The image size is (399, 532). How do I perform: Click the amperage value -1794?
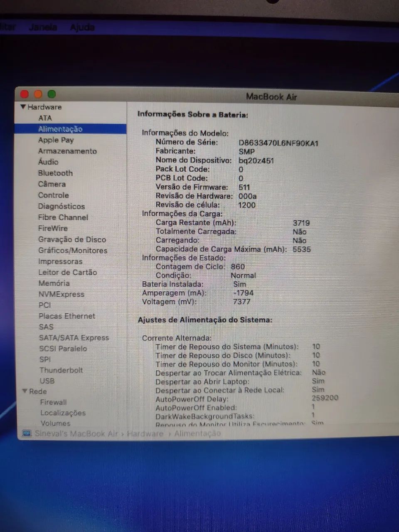tap(243, 293)
